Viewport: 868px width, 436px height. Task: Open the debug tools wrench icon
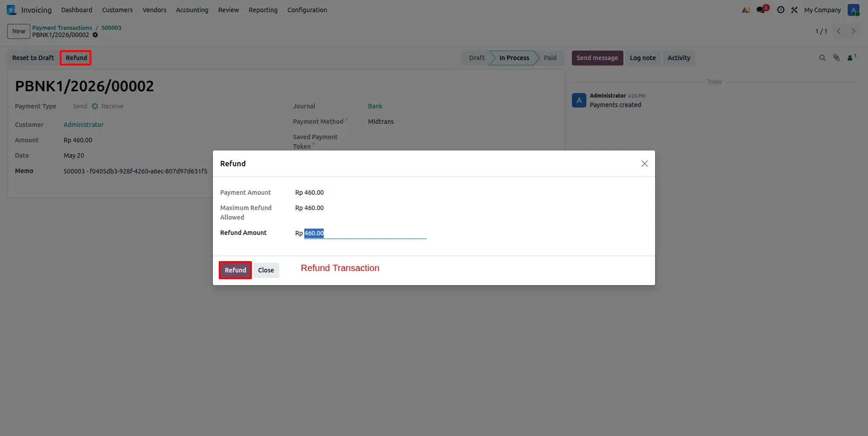pos(794,10)
